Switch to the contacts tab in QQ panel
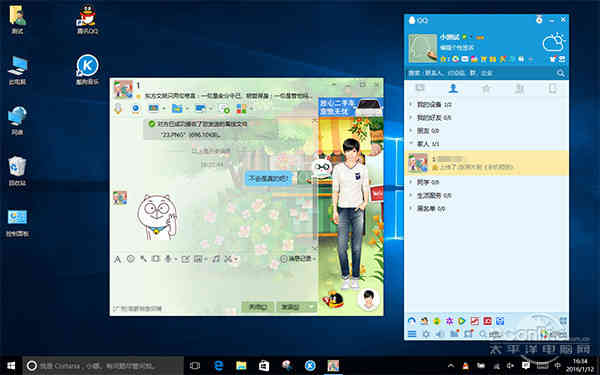This screenshot has width=600, height=375. tap(453, 88)
